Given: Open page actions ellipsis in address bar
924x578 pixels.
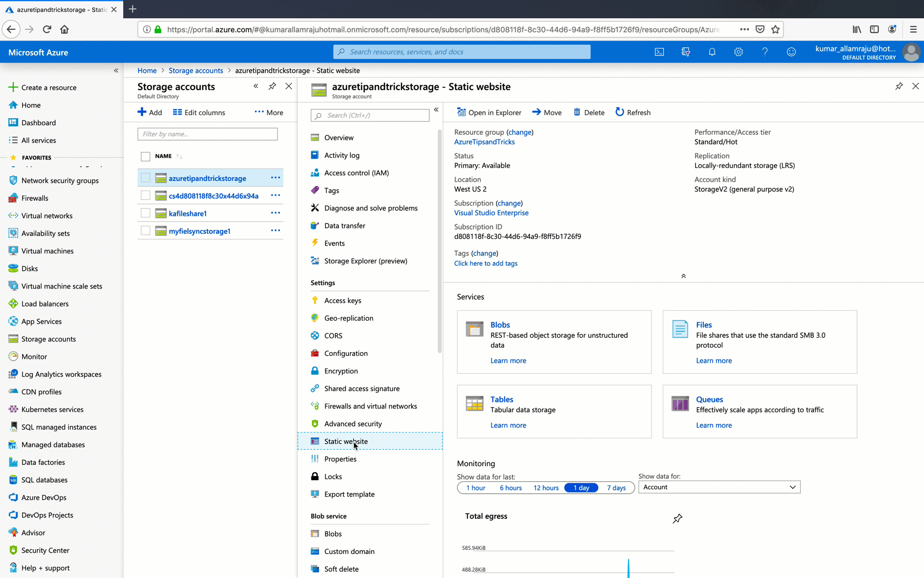Looking at the screenshot, I should (x=744, y=29).
